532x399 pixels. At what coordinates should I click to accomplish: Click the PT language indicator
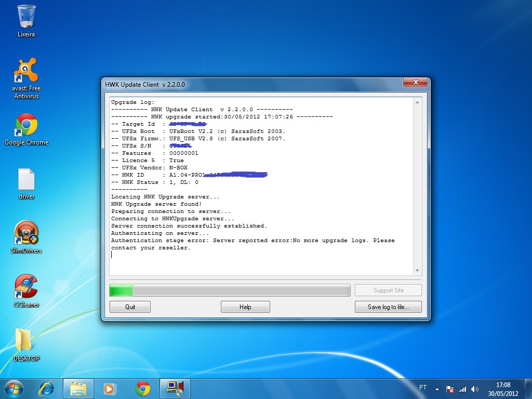click(x=423, y=388)
